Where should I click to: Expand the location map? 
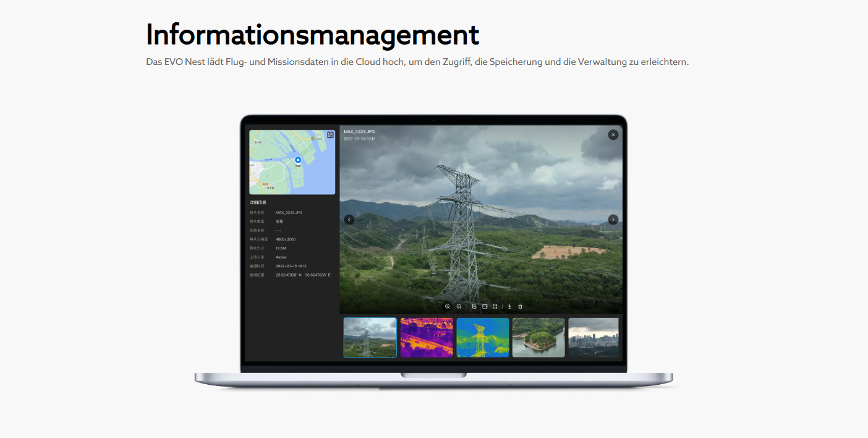click(330, 135)
